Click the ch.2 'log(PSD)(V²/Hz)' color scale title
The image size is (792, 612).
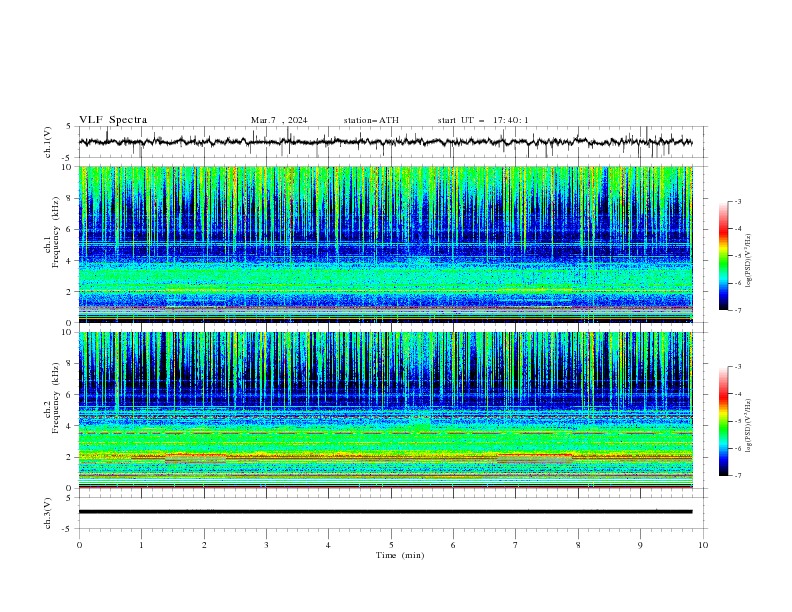(x=749, y=426)
